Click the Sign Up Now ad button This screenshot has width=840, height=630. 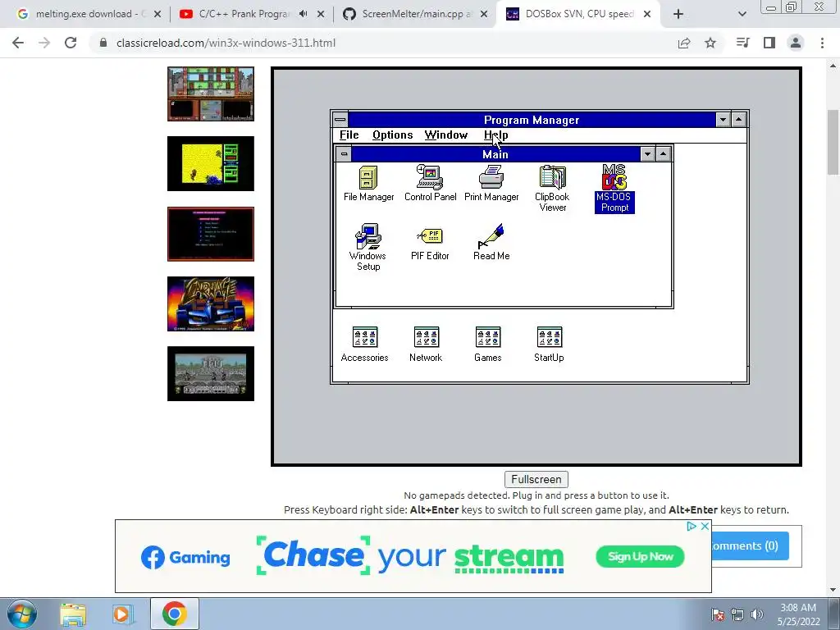tap(640, 557)
